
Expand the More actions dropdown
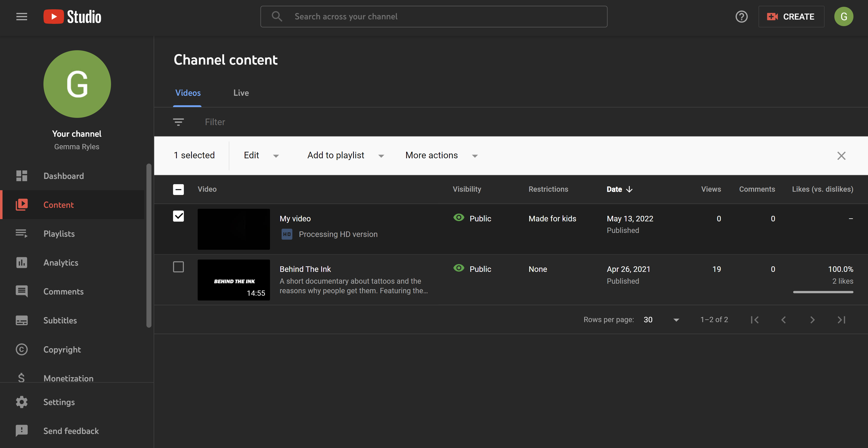(x=442, y=155)
